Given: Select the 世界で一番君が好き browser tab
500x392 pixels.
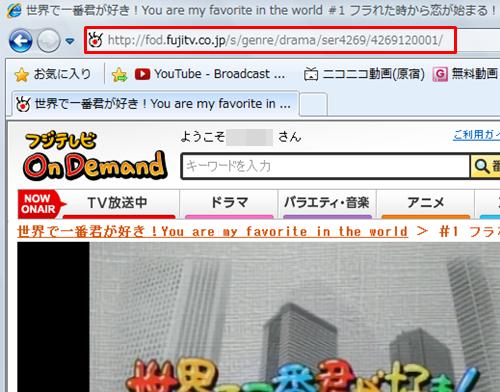Looking at the screenshot, I should 155,104.
